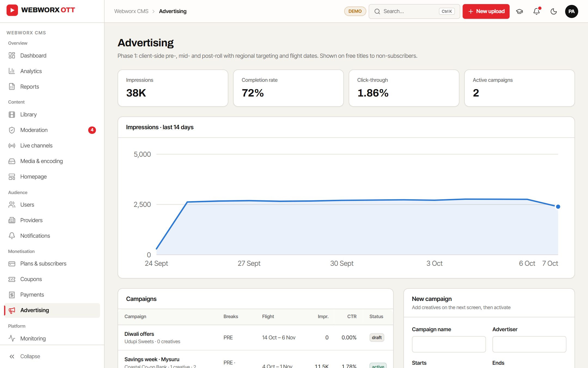The height and width of the screenshot is (368, 588).
Task: Click the Plans & subscribers card icon
Action: click(12, 264)
